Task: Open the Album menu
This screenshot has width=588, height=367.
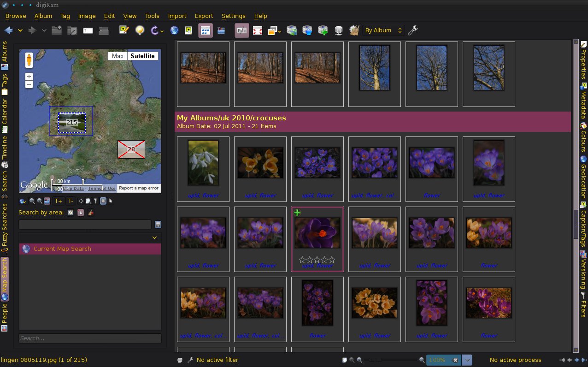Action: click(43, 16)
